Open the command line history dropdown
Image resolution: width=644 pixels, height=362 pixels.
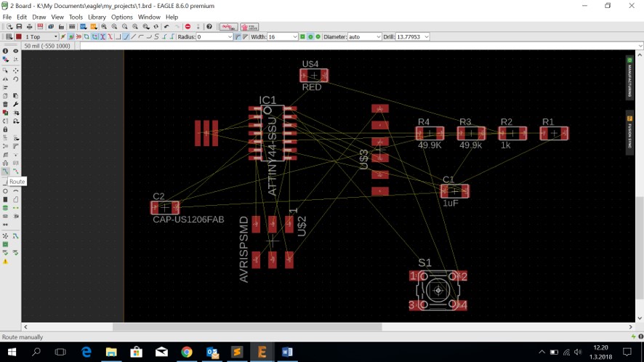[640, 46]
